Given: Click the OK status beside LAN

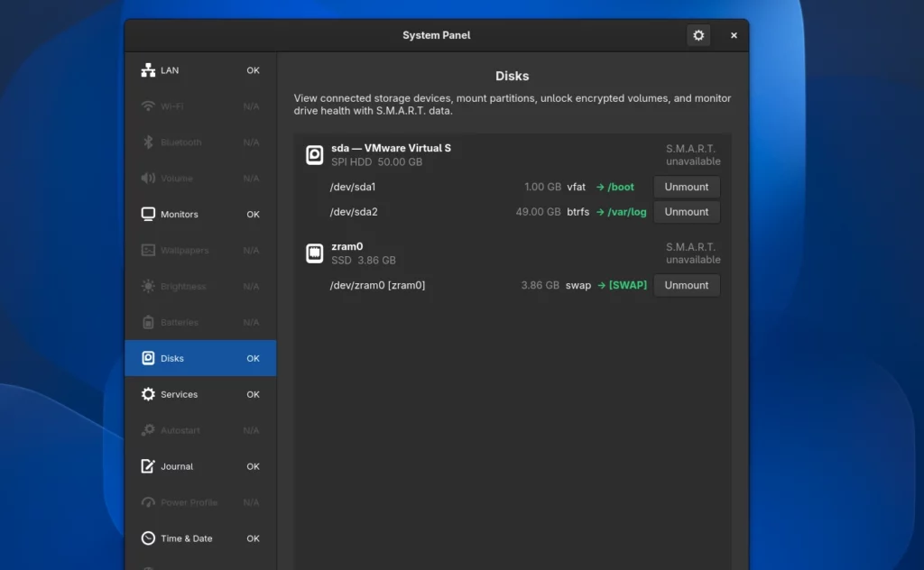Looking at the screenshot, I should point(253,70).
